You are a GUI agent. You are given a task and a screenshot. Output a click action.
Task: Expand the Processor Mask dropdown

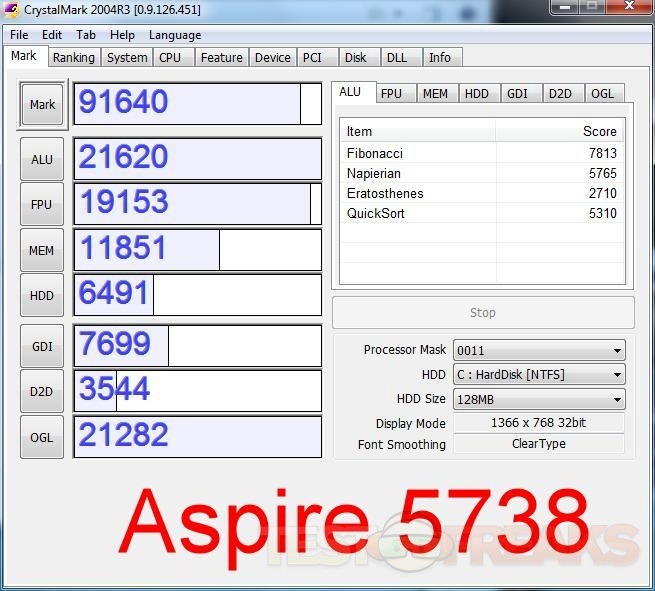538,351
